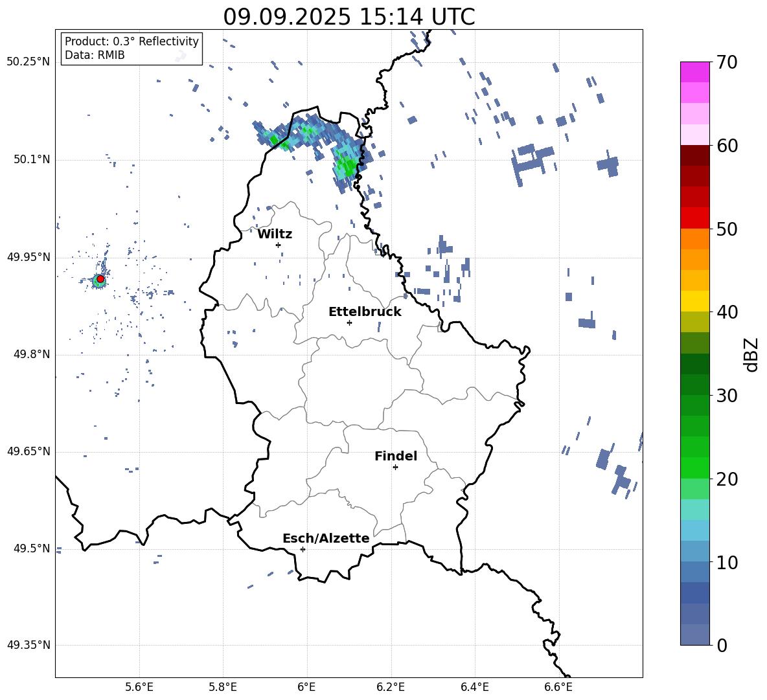Click the 6.2°E longitude label
The image size is (767, 700).
391,687
